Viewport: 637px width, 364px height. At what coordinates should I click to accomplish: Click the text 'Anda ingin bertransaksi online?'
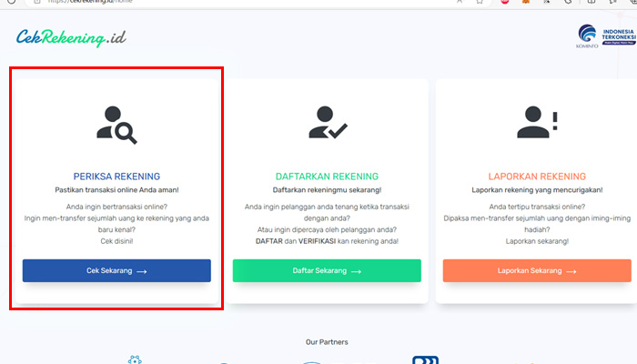[x=116, y=207]
